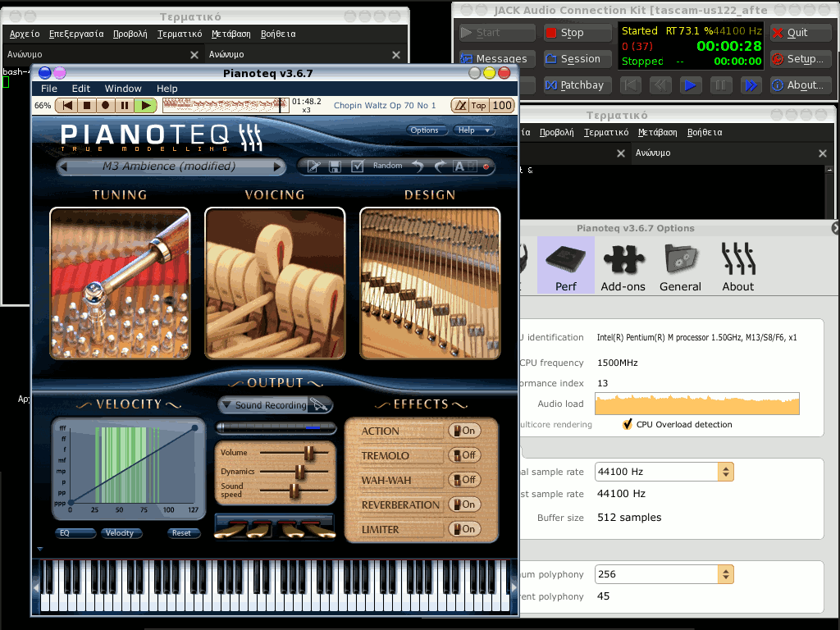840x630 pixels.
Task: Switch to the About tab in Options
Action: [x=737, y=266]
